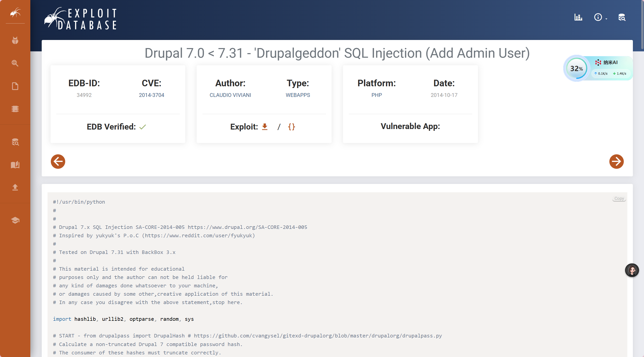
Task: Open the Shellcodes chip sidebar icon
Action: [x=15, y=109]
